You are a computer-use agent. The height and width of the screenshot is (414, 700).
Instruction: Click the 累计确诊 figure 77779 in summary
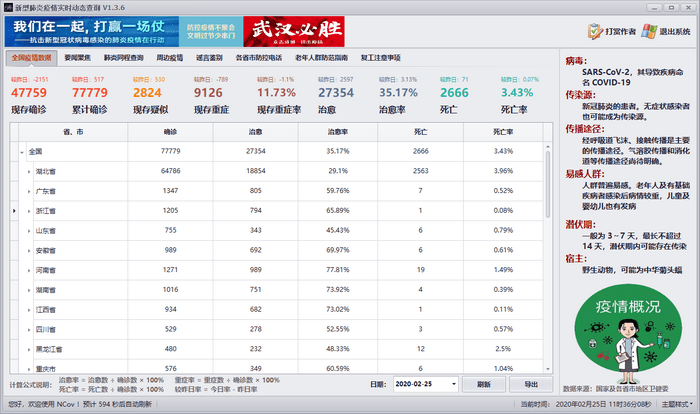pyautogui.click(x=90, y=93)
